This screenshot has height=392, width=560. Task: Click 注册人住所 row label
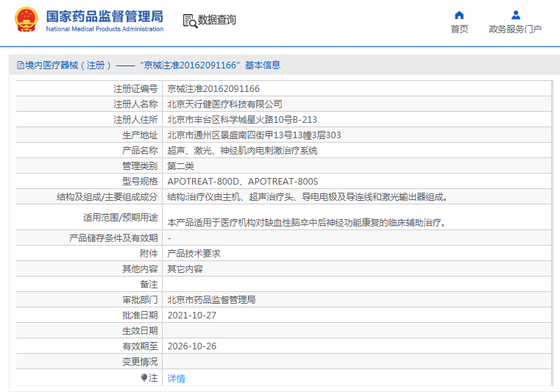pos(135,120)
